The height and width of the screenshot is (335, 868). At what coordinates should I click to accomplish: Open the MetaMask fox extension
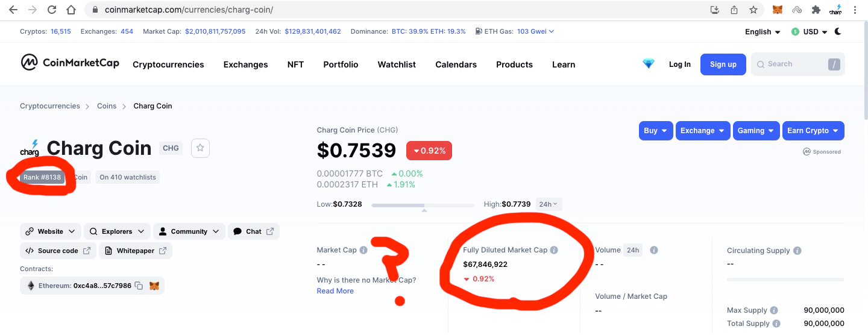(x=778, y=10)
